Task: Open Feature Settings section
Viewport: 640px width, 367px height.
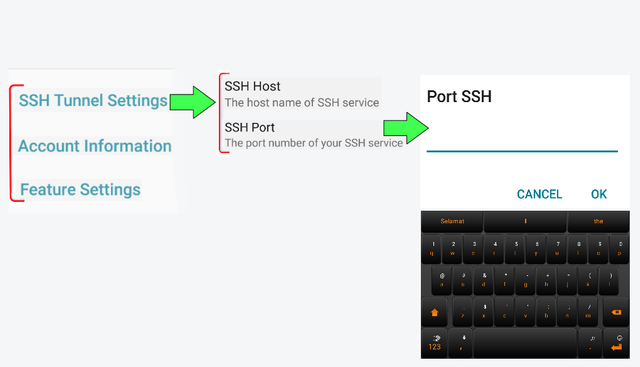Action: click(x=80, y=190)
